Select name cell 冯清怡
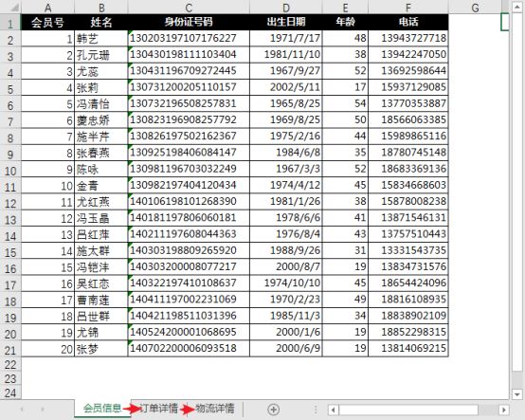 pos(100,104)
